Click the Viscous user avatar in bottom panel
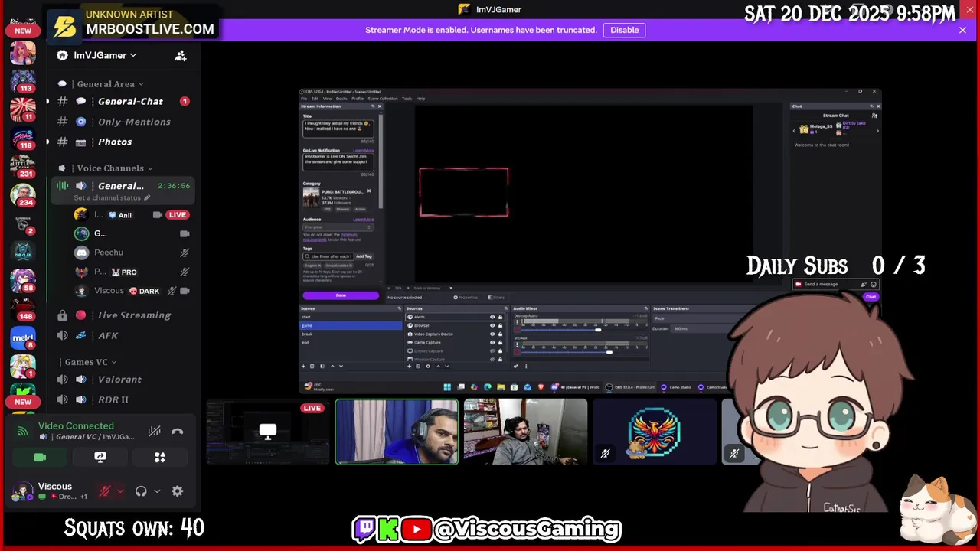Image resolution: width=980 pixels, height=551 pixels. click(23, 491)
